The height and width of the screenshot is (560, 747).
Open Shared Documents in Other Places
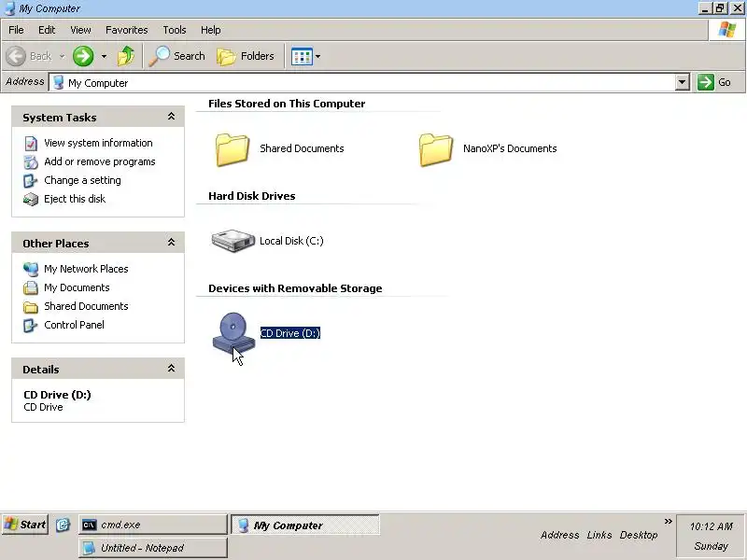coord(86,306)
